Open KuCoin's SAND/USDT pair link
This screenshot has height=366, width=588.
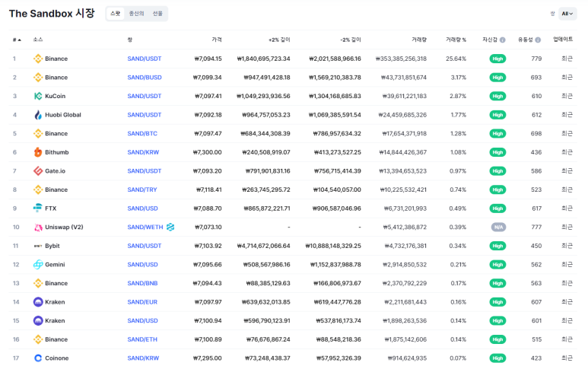(x=145, y=96)
